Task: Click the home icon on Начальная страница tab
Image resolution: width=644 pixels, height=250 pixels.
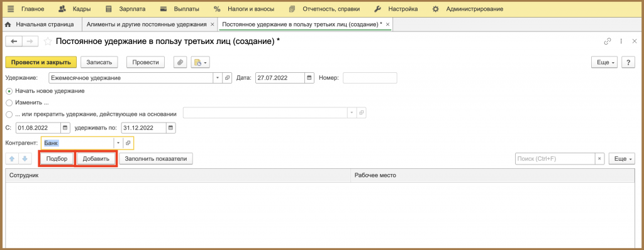Action: pyautogui.click(x=8, y=24)
